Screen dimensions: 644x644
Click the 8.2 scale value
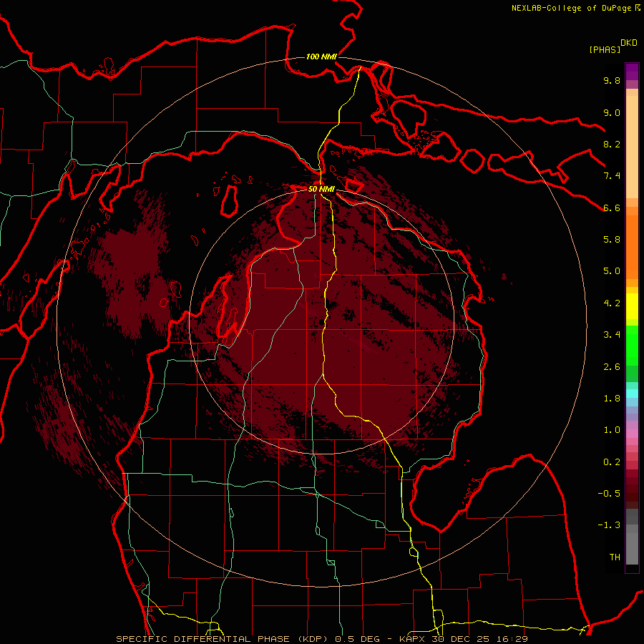612,144
